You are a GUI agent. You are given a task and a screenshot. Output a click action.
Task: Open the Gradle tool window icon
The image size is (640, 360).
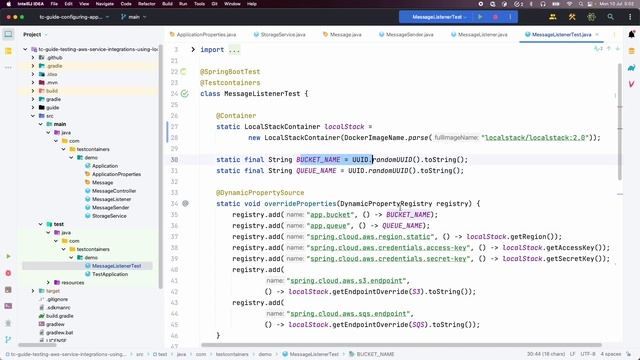631,68
